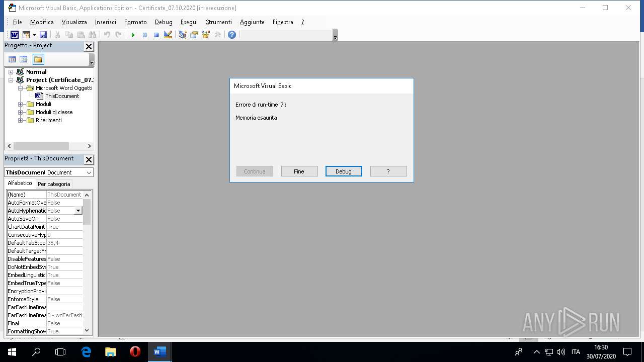The height and width of the screenshot is (362, 644).
Task: Select the Riferimenti tree item
Action: (48, 120)
